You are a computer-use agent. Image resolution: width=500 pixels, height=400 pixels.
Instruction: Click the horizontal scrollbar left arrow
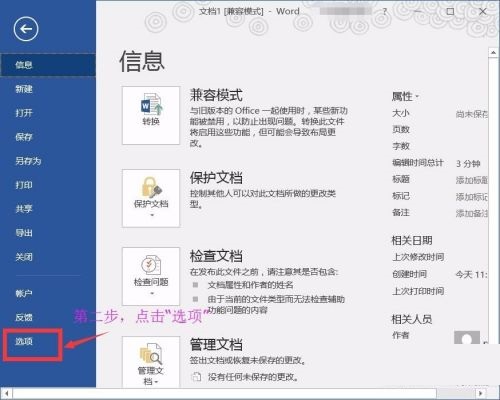(7, 393)
